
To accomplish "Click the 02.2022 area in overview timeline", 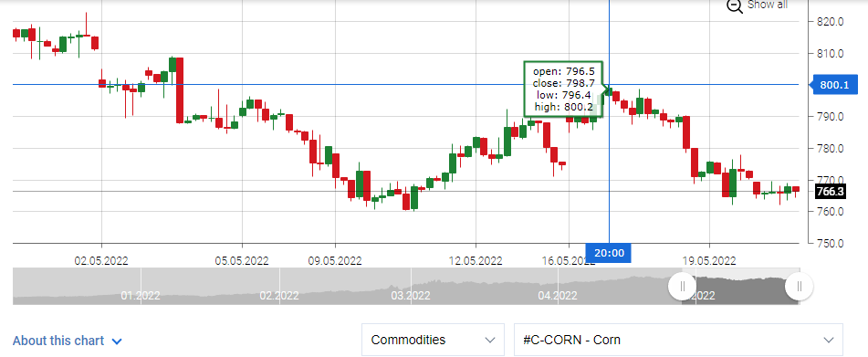I will (279, 296).
